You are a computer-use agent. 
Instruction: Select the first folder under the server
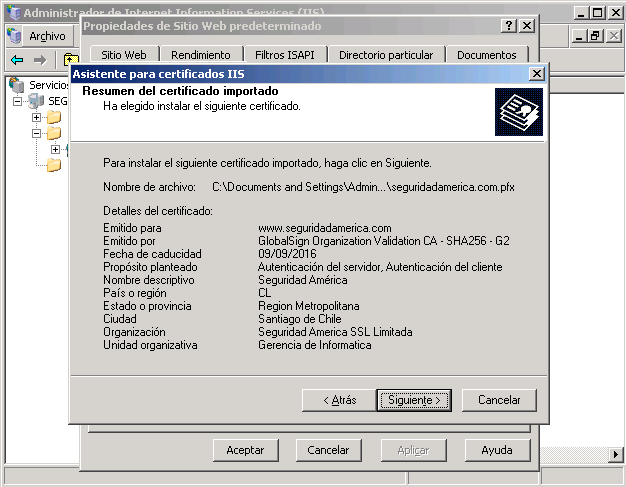[54, 118]
